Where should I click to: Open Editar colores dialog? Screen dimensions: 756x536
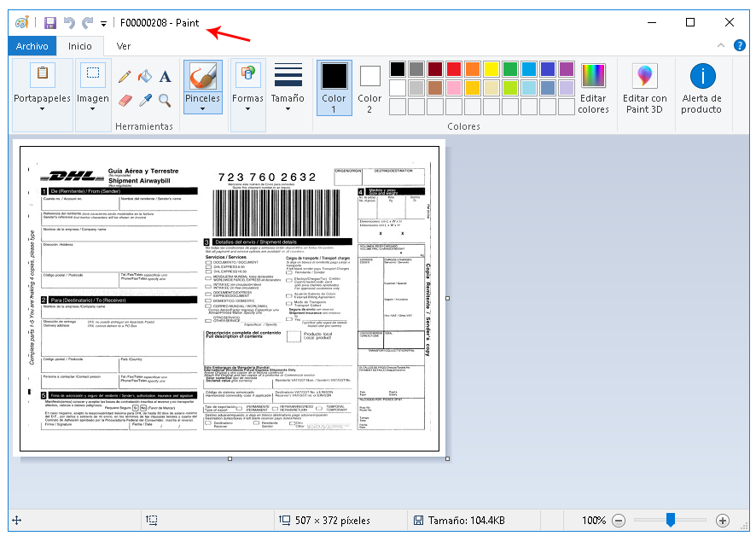[x=593, y=88]
